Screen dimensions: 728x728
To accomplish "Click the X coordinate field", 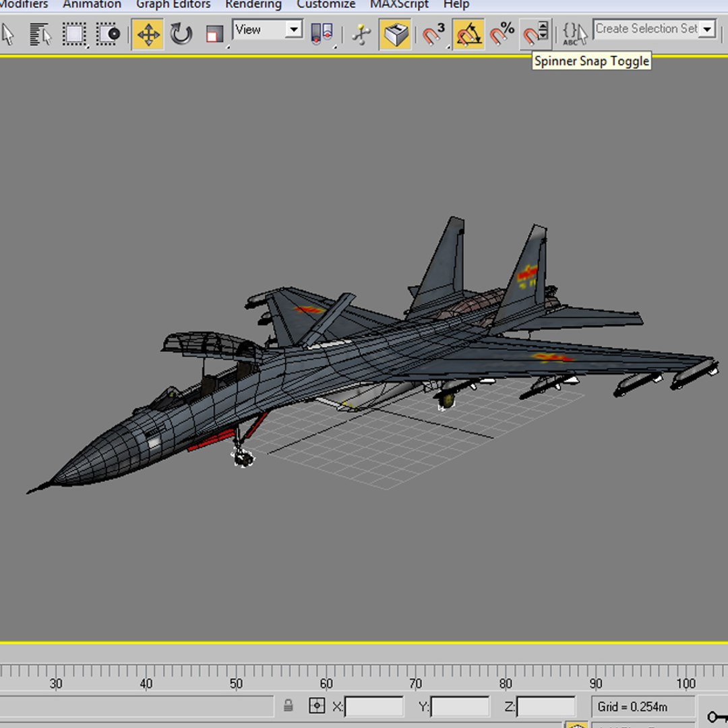I will 373,706.
